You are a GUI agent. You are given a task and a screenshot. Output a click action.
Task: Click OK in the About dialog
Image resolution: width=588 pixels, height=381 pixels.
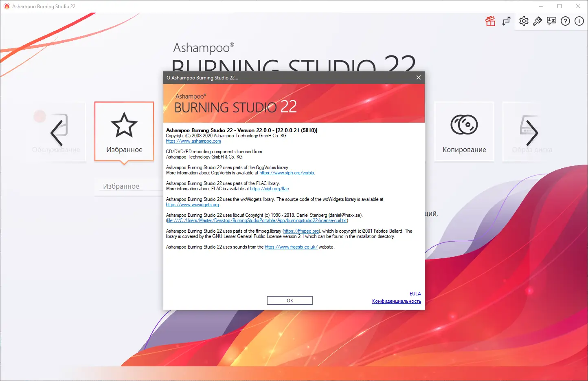point(290,300)
